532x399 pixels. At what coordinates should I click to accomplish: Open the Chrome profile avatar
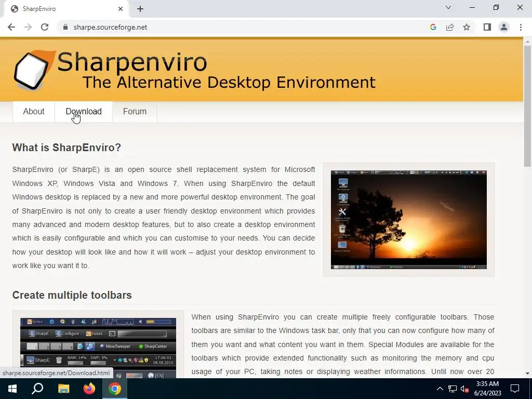point(504,27)
